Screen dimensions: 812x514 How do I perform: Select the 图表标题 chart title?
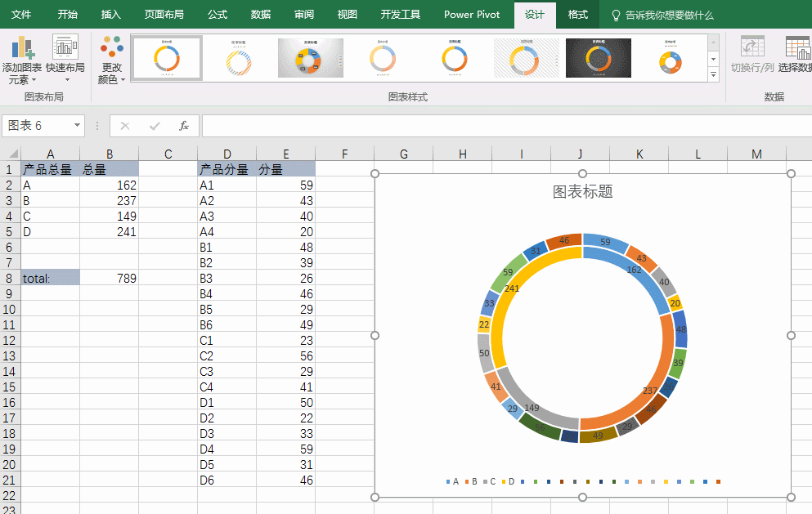tap(582, 192)
